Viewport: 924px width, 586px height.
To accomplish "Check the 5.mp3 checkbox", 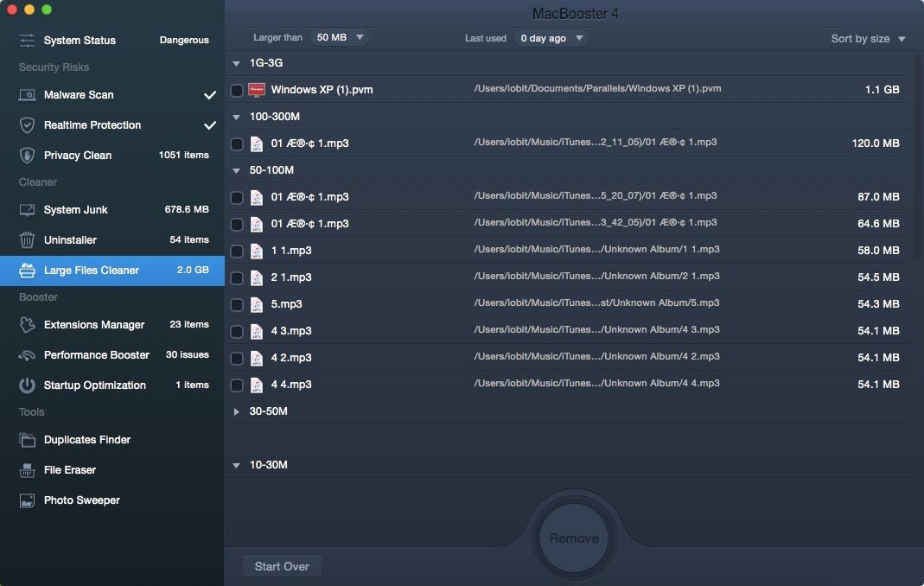I will (x=236, y=305).
